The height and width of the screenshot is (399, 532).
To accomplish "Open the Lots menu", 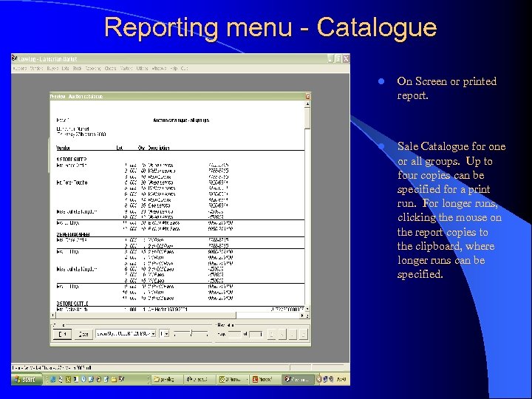I will point(65,68).
